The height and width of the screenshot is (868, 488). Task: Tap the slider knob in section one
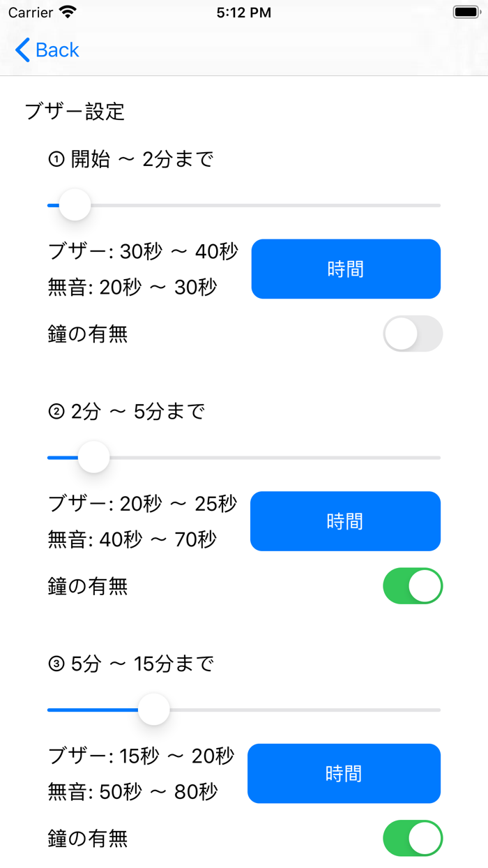[75, 204]
